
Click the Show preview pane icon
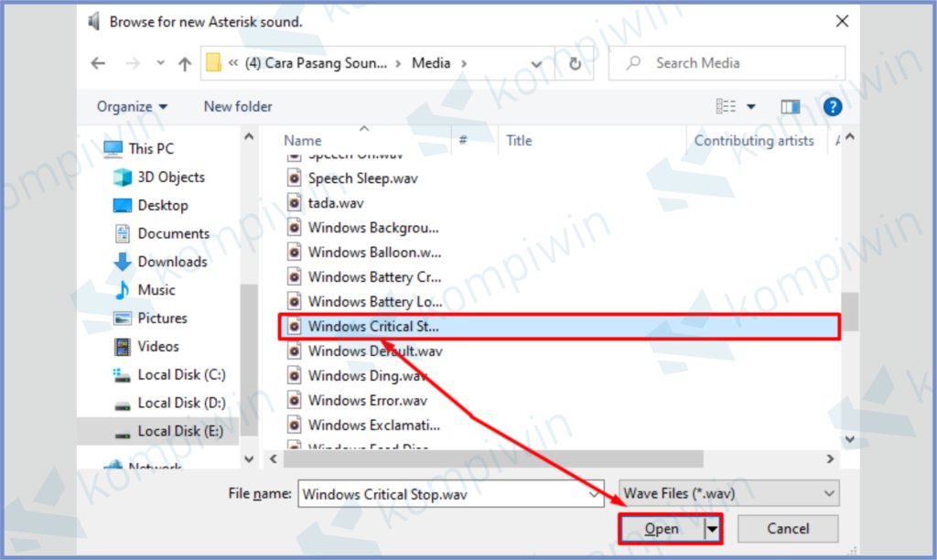pos(790,106)
